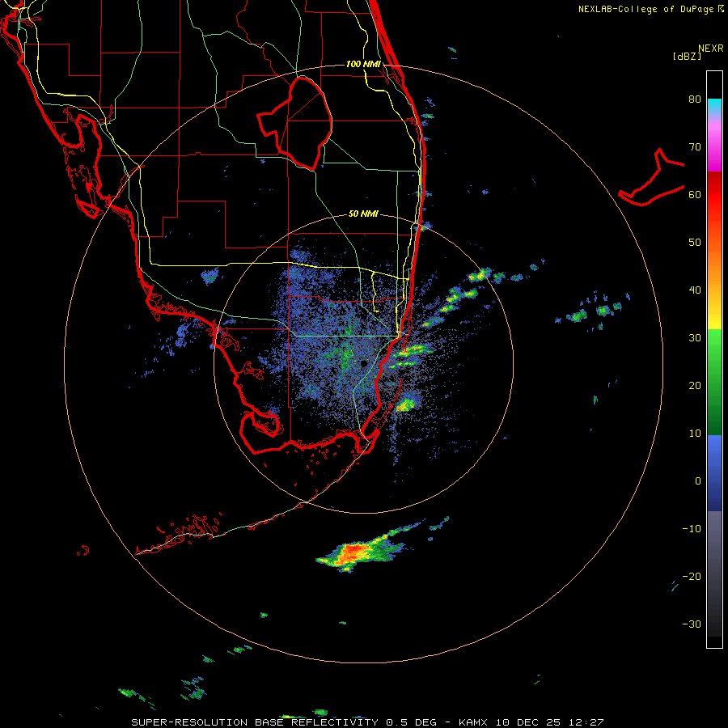This screenshot has width=728, height=728.
Task: Click the 12:27 timestamp in the caption
Action: click(584, 722)
